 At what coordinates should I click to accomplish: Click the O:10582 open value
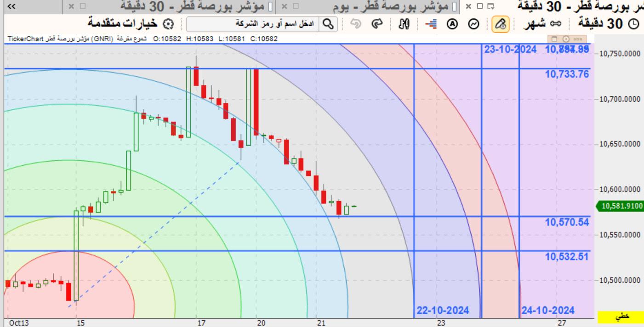click(168, 39)
